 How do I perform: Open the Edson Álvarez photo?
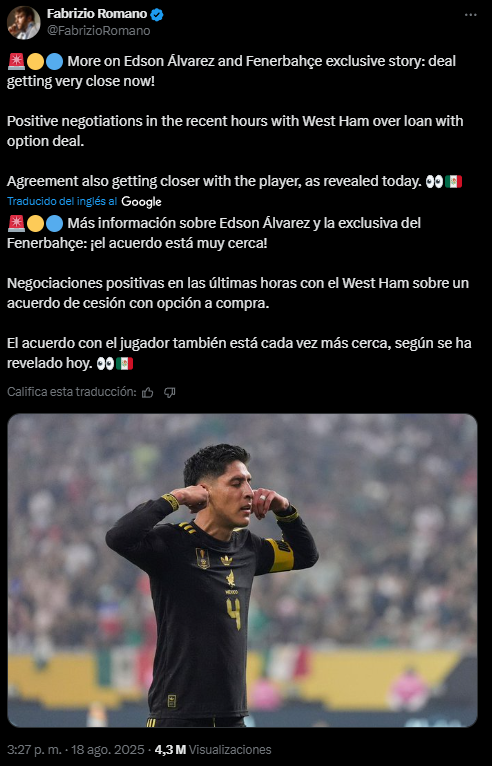click(x=242, y=570)
